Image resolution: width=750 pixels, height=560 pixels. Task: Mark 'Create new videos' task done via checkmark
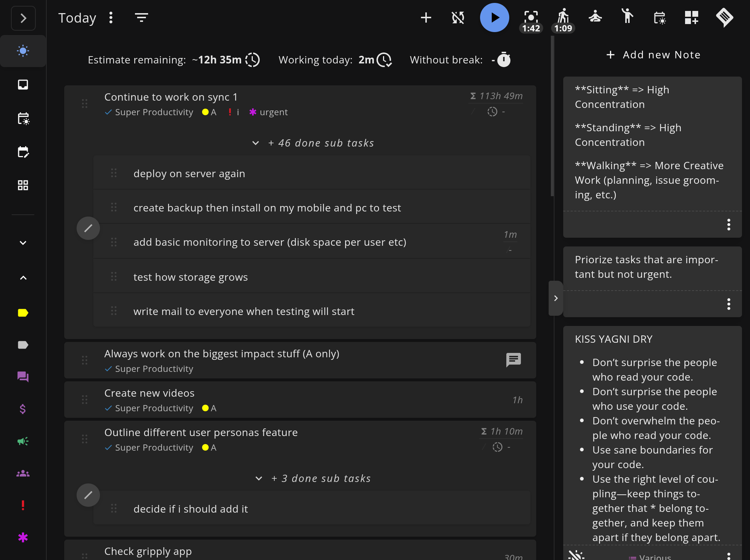click(108, 408)
